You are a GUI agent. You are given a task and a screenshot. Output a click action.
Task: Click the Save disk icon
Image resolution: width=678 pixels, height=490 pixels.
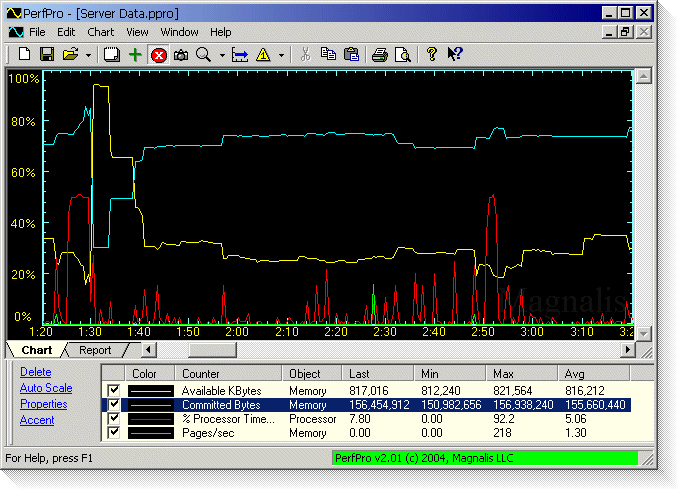coord(47,54)
